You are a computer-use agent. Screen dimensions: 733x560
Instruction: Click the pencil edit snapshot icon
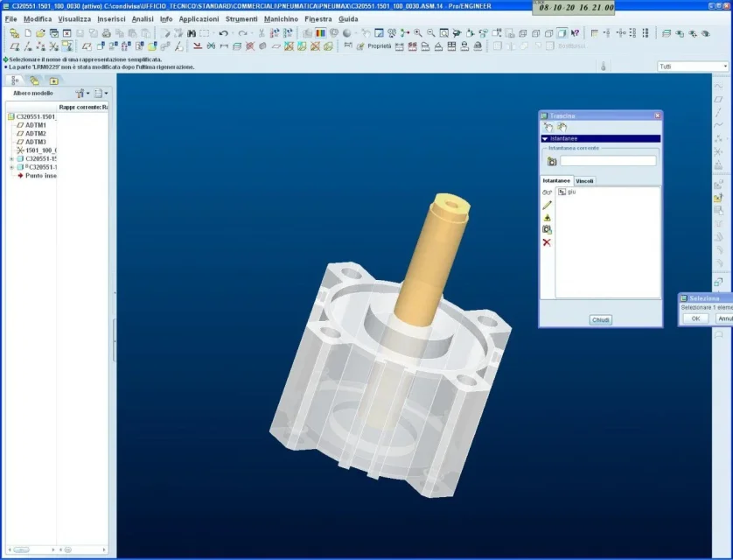(547, 206)
